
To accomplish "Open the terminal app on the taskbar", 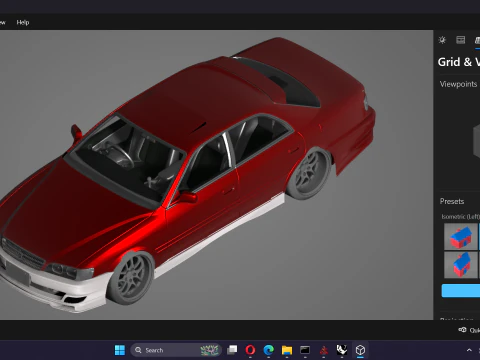I will 305,350.
